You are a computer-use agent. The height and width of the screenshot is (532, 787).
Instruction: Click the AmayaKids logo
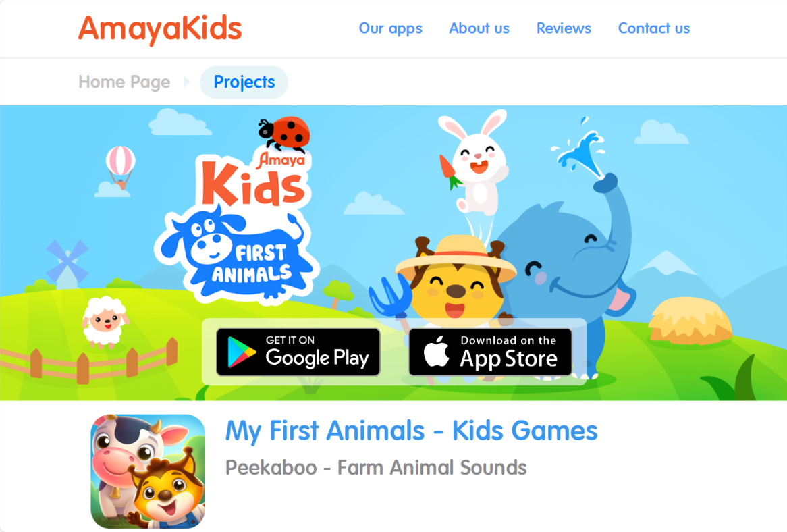[x=159, y=28]
